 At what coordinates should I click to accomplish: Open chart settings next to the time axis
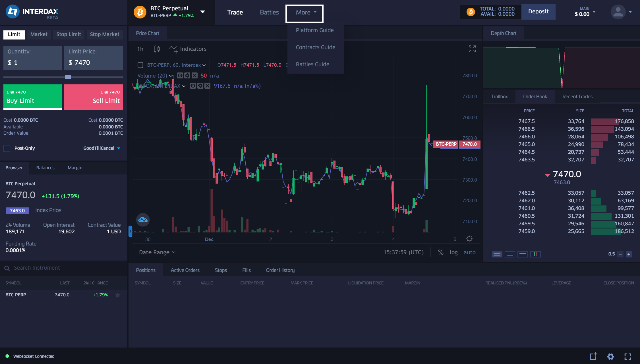469,239
